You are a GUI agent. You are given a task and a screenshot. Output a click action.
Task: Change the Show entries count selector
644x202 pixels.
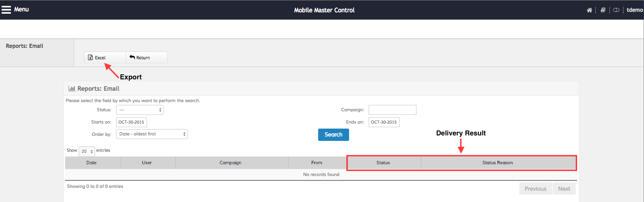point(86,151)
